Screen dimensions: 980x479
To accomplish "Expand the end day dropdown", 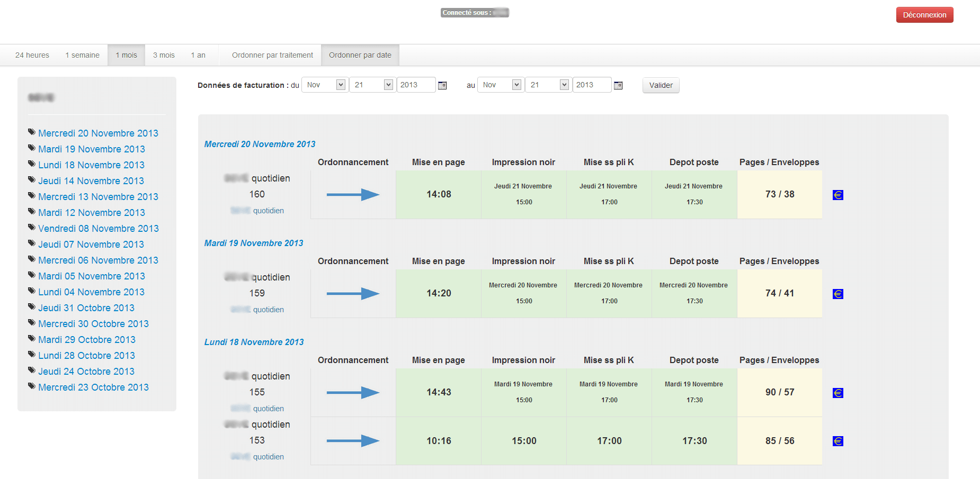I will [548, 85].
